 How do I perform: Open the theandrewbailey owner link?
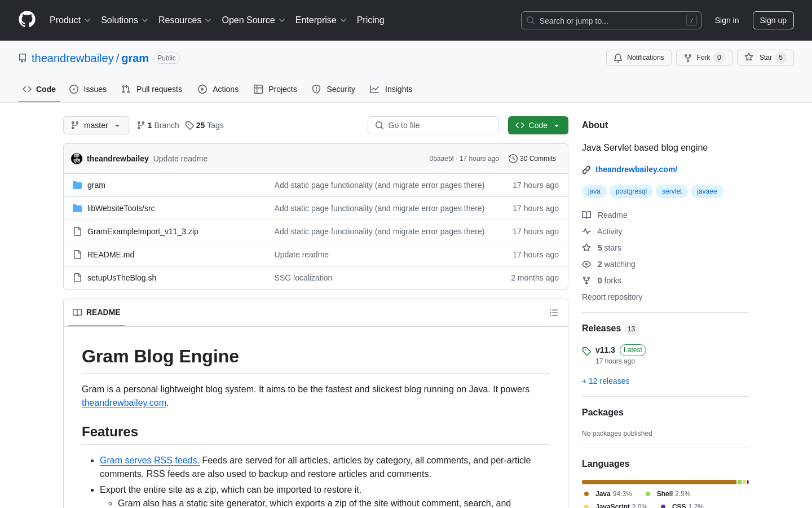(73, 58)
